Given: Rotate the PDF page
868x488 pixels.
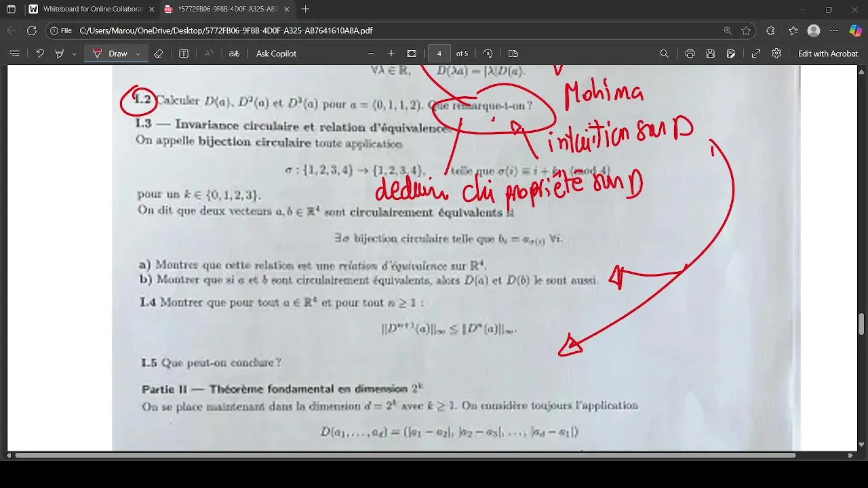Looking at the screenshot, I should [x=488, y=54].
